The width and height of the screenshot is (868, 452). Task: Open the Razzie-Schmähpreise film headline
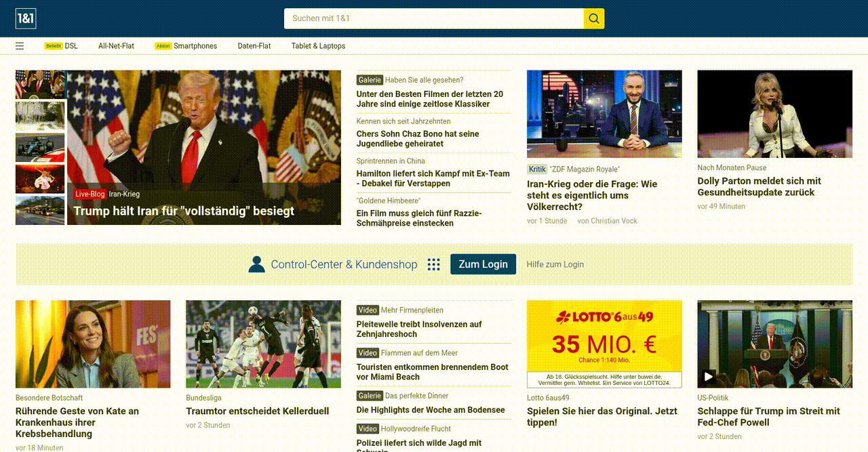419,218
